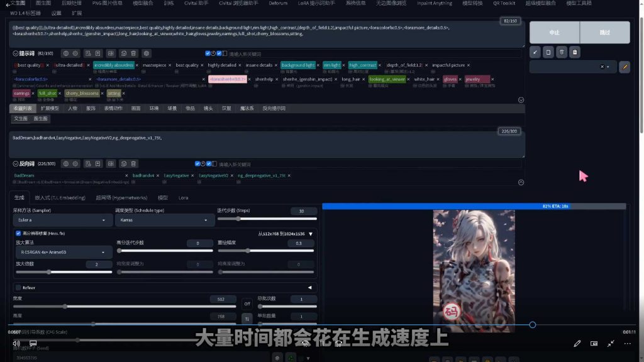Screen dimensions: 644x362
Task: Click the ChatGPT-style round icon in the 提示词 toolbar
Action: (147, 53)
